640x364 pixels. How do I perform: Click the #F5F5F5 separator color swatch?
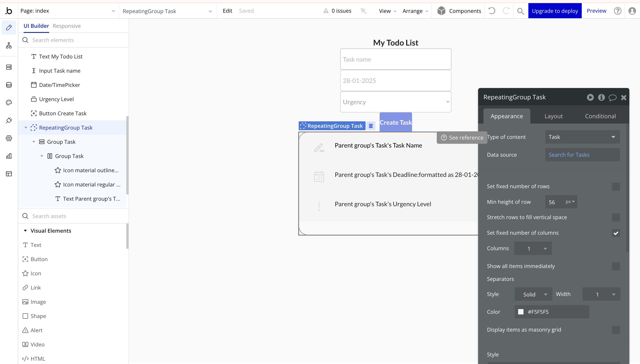pos(521,312)
